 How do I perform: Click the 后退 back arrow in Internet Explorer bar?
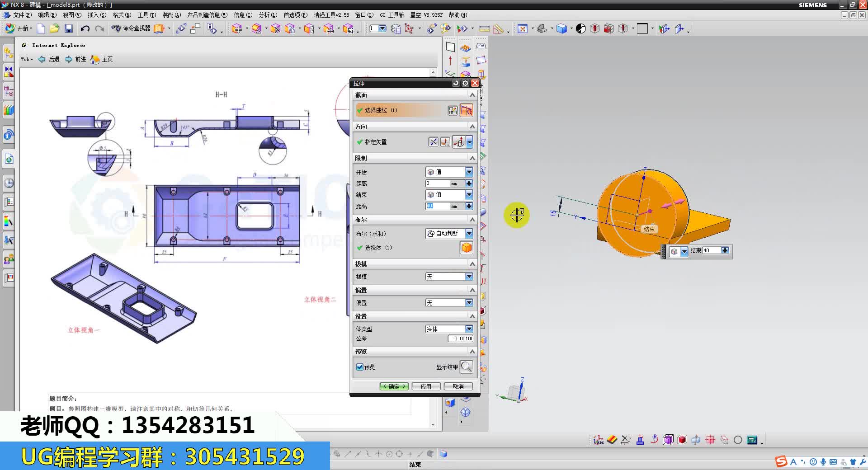point(42,59)
